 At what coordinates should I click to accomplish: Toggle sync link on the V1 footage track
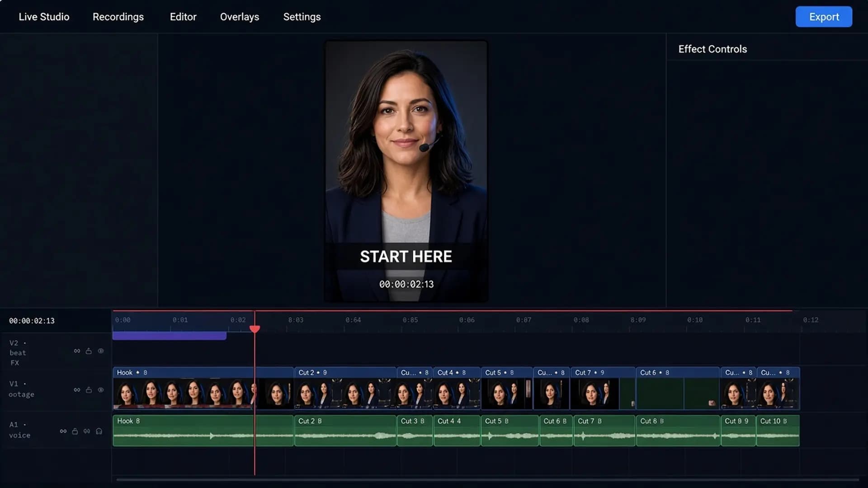[x=77, y=390]
